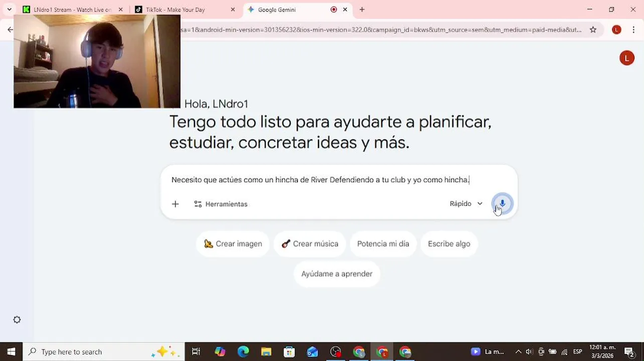Show hidden system tray icons
This screenshot has width=644, height=361.
518,351
